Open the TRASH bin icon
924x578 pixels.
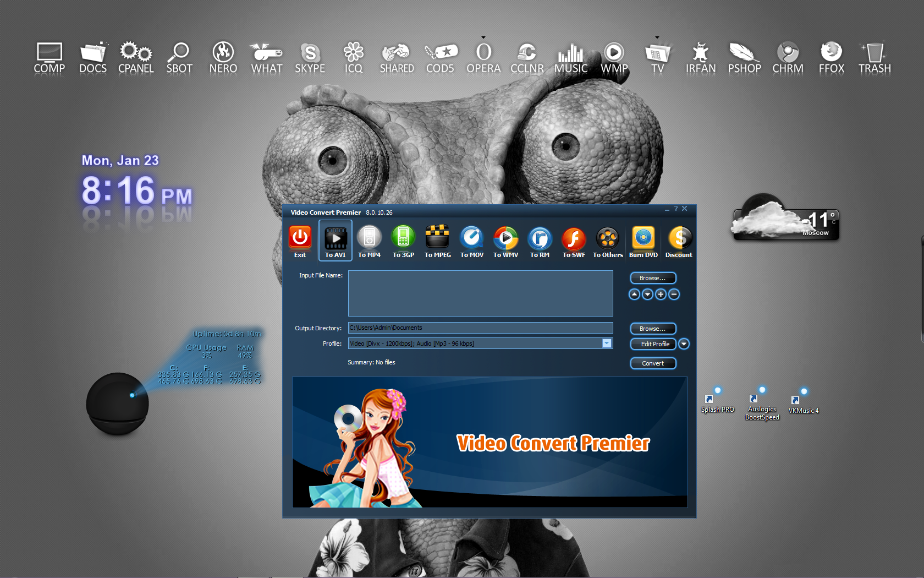tap(875, 58)
